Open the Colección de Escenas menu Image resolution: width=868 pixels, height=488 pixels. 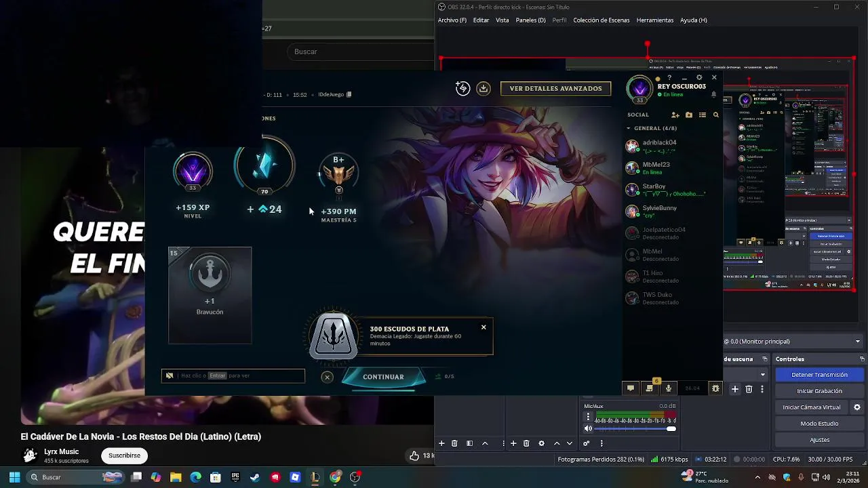601,20
